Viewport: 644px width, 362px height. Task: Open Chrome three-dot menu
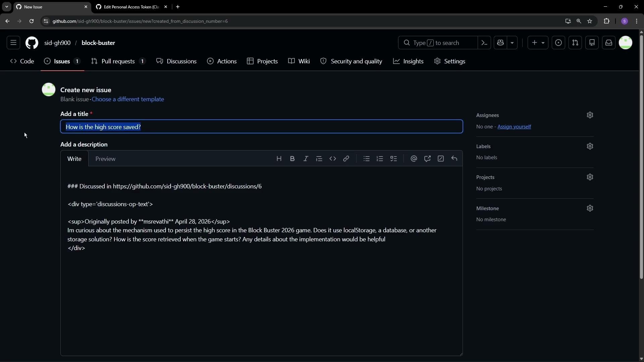pos(637,21)
